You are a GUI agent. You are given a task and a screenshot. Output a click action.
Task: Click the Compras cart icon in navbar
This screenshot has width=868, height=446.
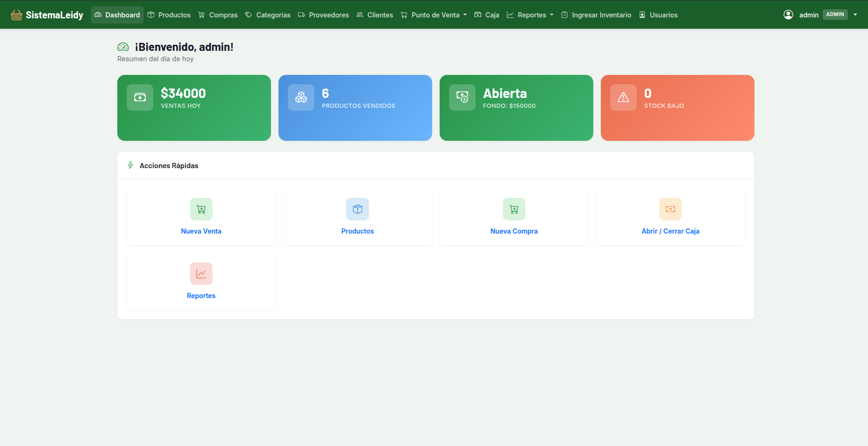pyautogui.click(x=202, y=15)
